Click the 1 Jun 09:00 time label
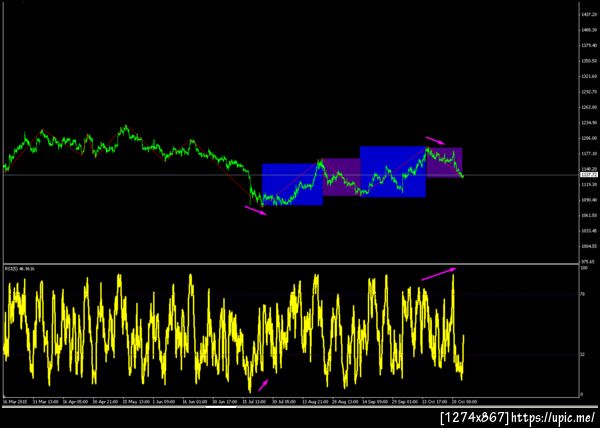Screen dimensions: 600x428 163,402
